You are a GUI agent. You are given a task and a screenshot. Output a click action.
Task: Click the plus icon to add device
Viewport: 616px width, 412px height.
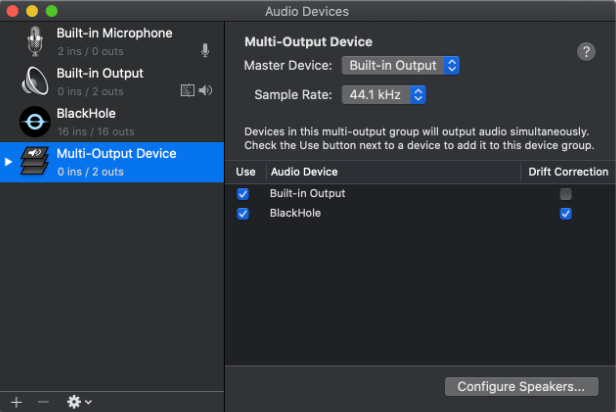[16, 401]
